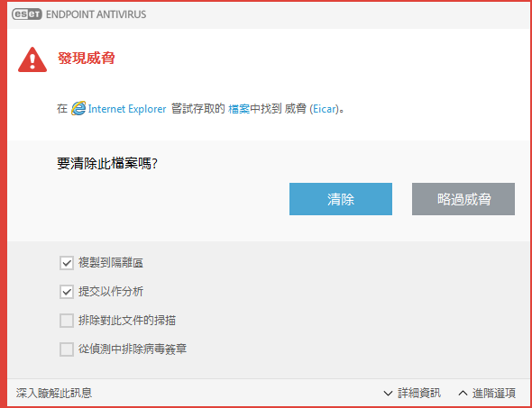The height and width of the screenshot is (408, 532).
Task: Click the 發現威脅 heading text
Action: point(87,59)
